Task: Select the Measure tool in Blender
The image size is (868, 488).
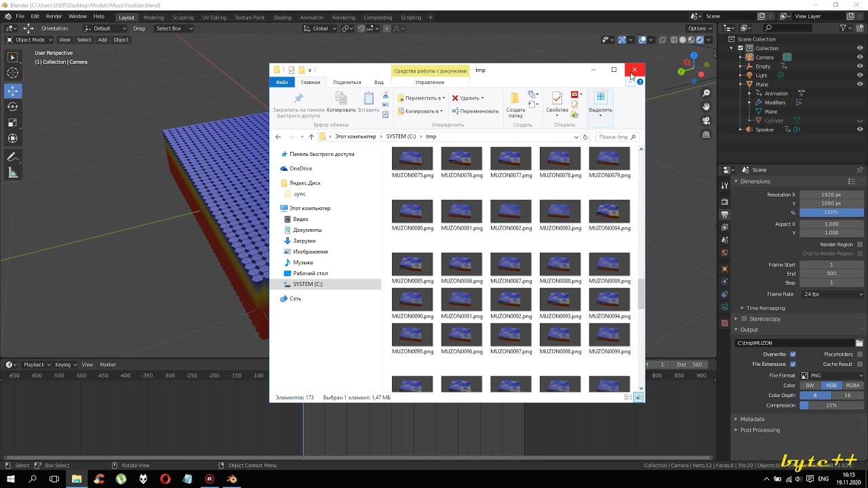Action: tap(12, 174)
